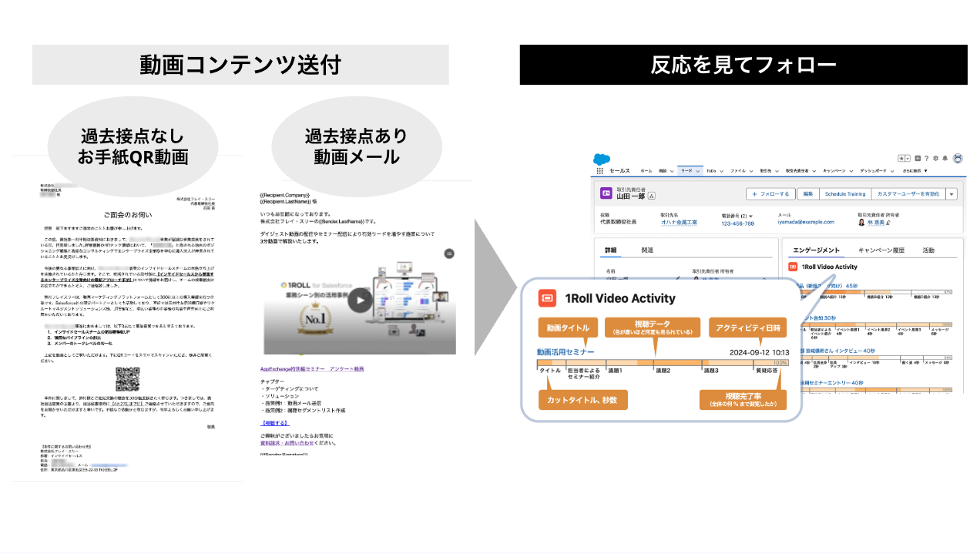980x554 pixels.
Task: Click your profile avatar in the header
Action: pos(957,158)
